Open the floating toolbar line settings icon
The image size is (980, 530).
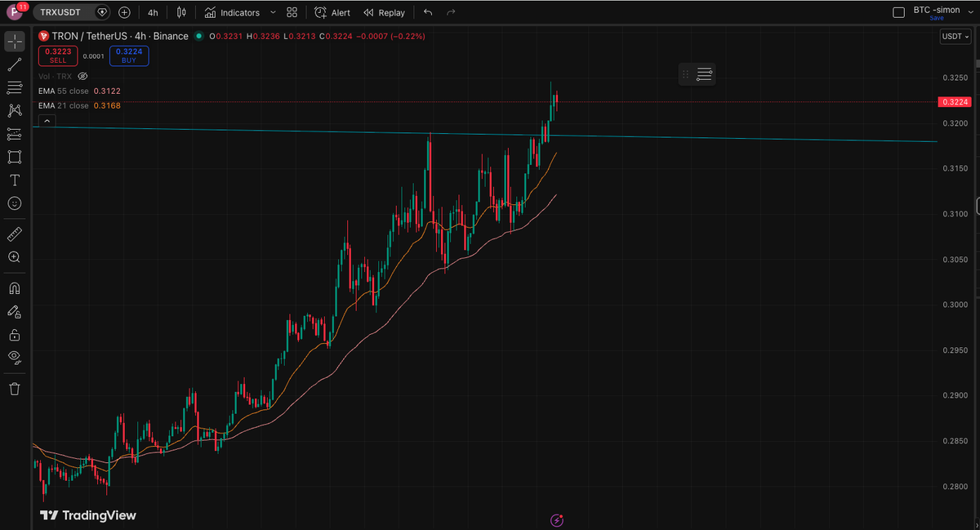(x=704, y=74)
